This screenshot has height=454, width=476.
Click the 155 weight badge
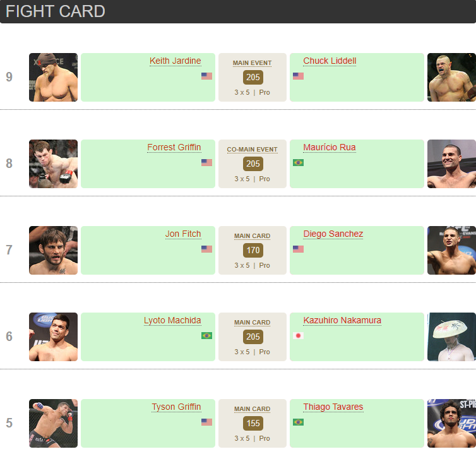[253, 424]
